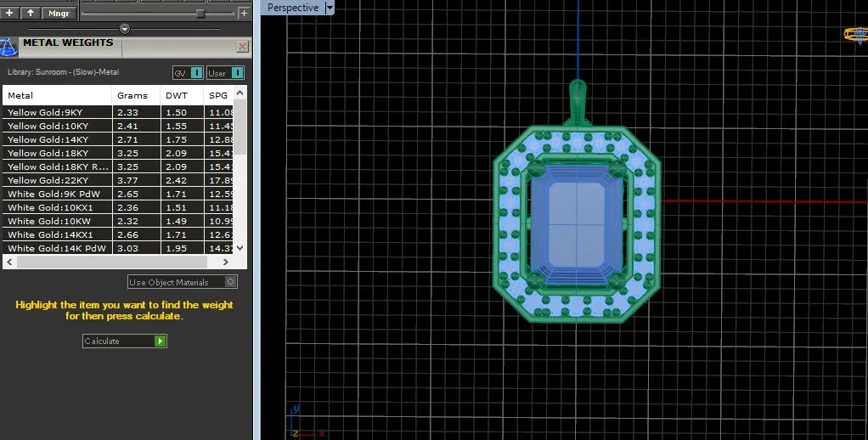The height and width of the screenshot is (440, 868).
Task: Click the orange ring icon in viewport corner
Action: (855, 35)
